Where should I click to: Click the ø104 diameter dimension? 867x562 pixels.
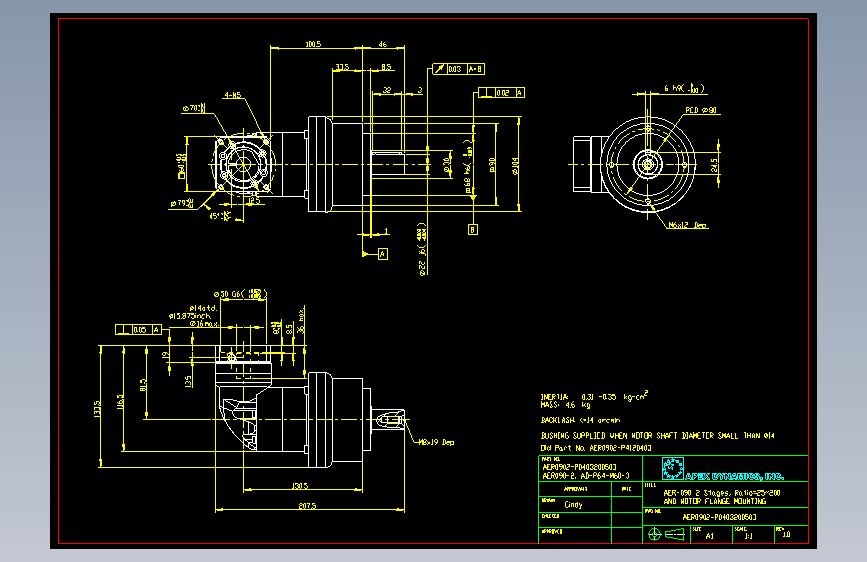[x=515, y=165]
